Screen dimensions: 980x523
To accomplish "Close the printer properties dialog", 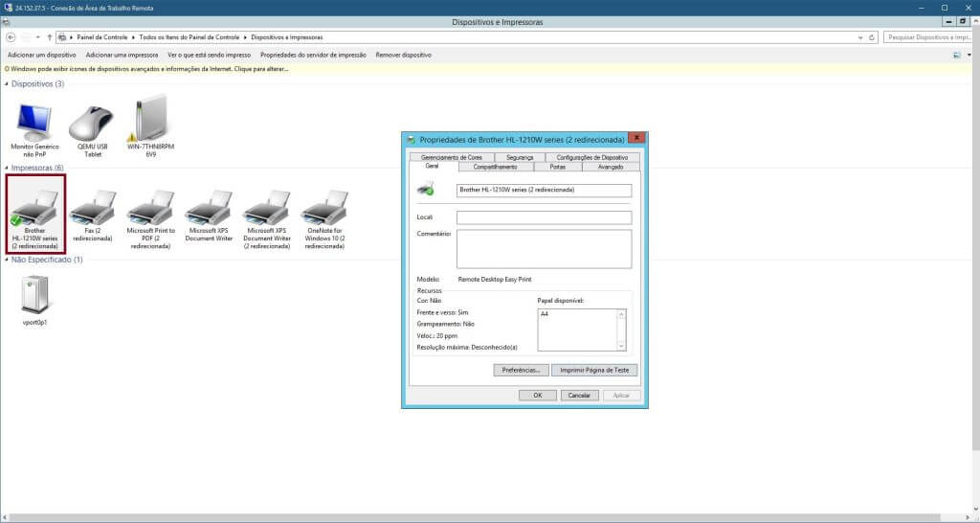I will coord(636,138).
